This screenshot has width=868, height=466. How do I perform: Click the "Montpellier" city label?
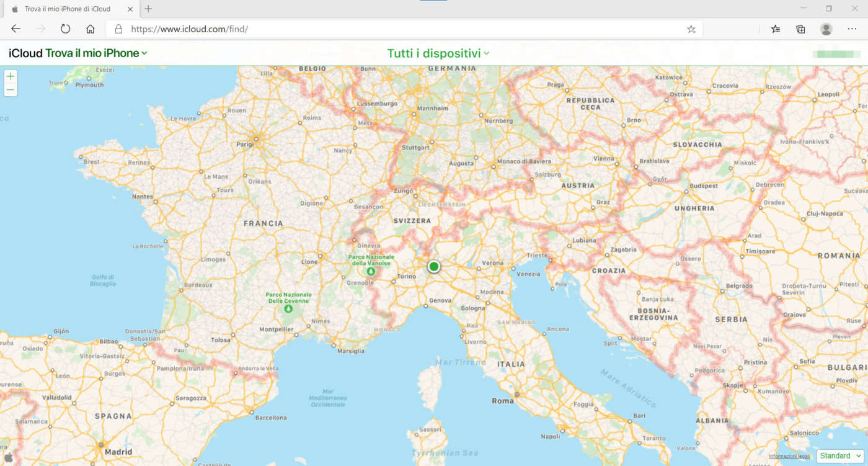coord(277,329)
